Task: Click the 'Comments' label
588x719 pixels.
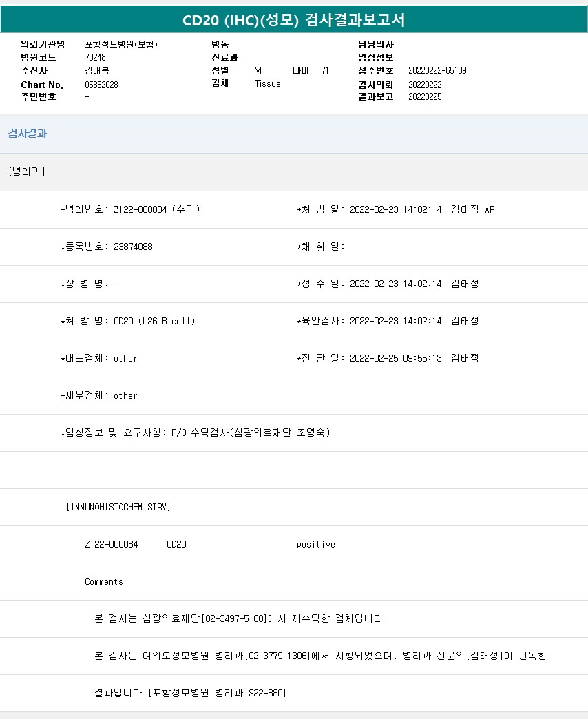Action: (x=104, y=581)
